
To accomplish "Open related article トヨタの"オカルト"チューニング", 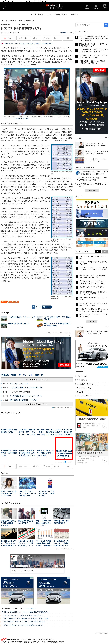I will [22, 317].
